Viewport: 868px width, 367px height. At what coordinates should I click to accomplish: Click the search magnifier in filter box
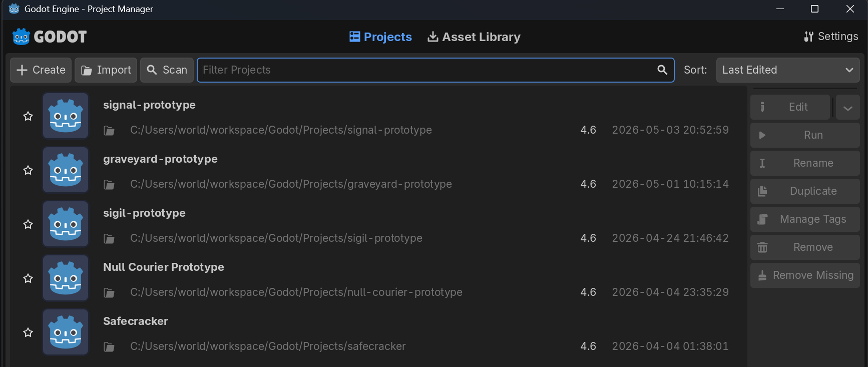(x=662, y=70)
